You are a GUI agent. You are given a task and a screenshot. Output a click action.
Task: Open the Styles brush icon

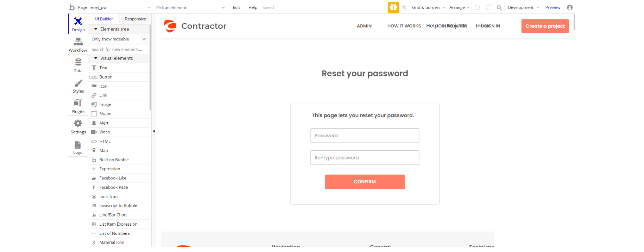pos(78,83)
